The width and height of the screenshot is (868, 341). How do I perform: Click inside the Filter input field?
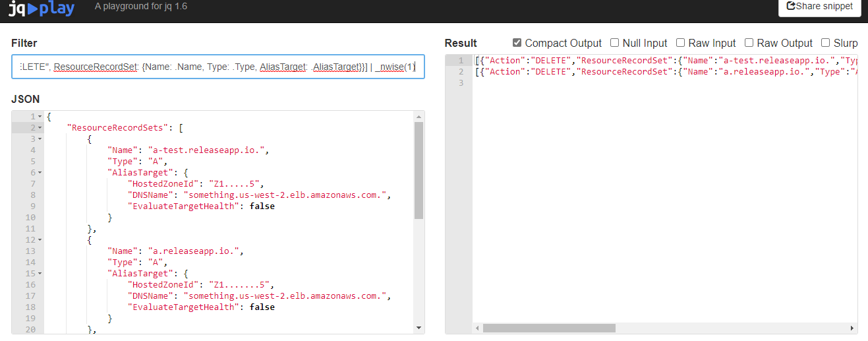(217, 67)
